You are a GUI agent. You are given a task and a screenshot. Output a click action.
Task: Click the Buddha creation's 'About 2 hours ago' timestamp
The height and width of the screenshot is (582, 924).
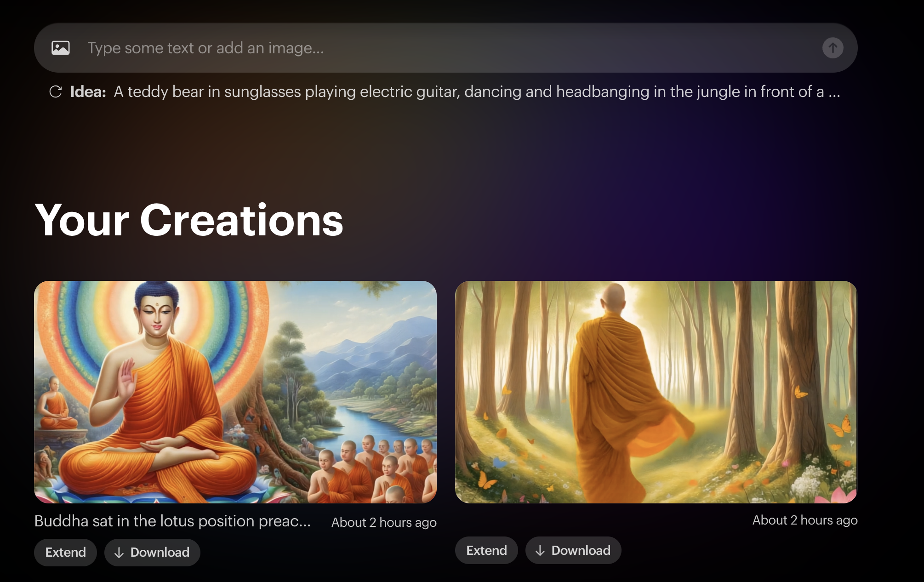click(384, 522)
